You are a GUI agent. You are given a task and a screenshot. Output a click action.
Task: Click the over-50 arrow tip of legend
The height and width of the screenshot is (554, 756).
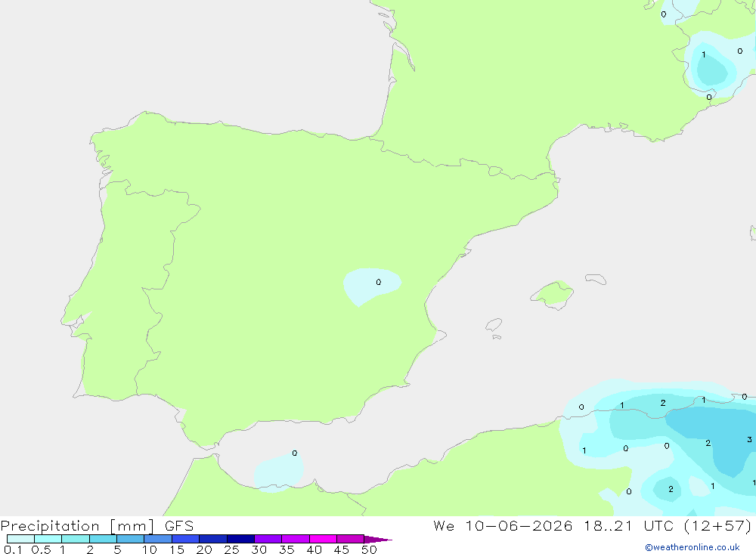[378, 539]
